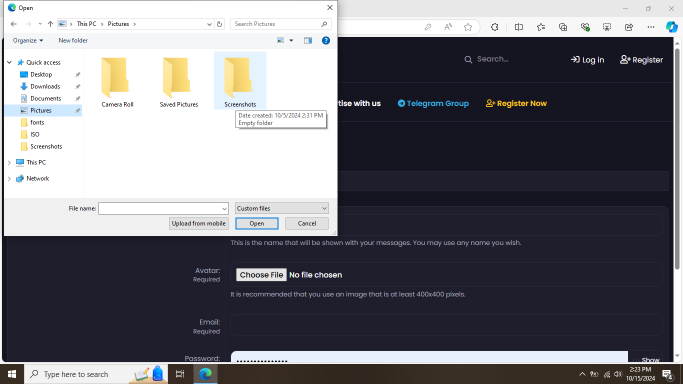This screenshot has width=683, height=384.
Task: Add page to favorites star icon
Action: pyautogui.click(x=468, y=27)
